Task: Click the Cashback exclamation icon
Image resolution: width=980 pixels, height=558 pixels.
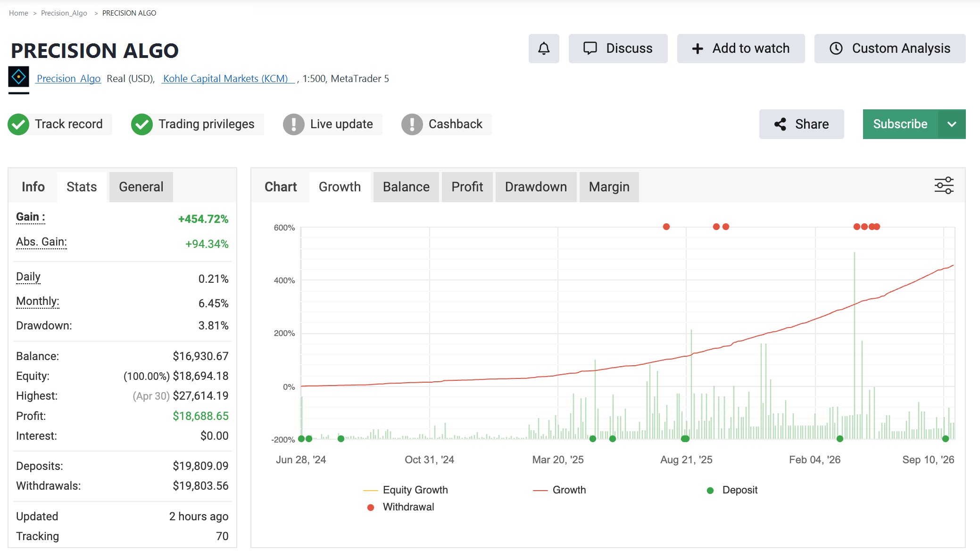Action: (412, 124)
